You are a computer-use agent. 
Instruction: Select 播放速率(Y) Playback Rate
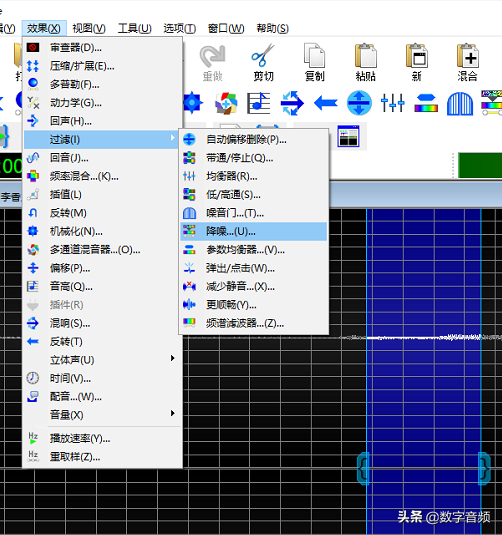(x=102, y=438)
